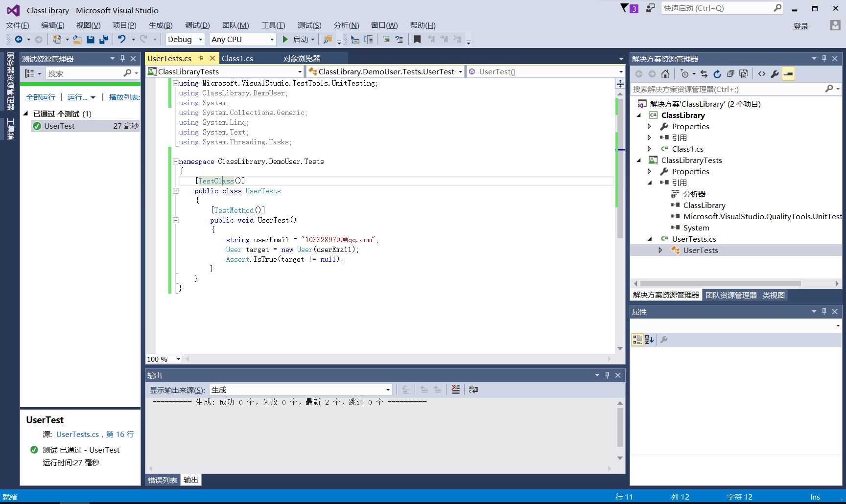
Task: Uncomment selected lines via toolbar
Action: tap(399, 39)
